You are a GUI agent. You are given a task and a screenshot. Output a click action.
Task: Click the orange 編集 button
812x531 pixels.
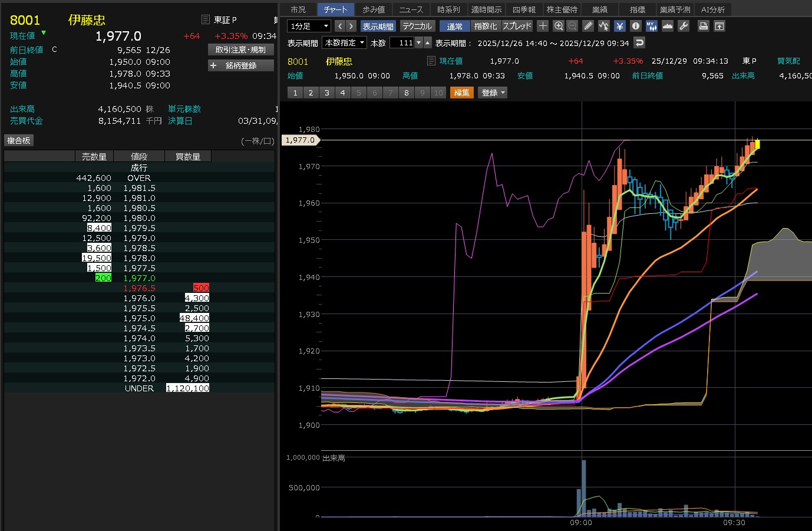click(x=462, y=93)
